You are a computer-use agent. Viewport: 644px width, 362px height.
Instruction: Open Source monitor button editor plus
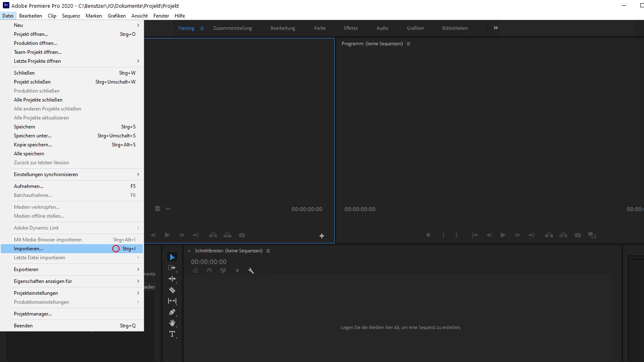tap(322, 236)
